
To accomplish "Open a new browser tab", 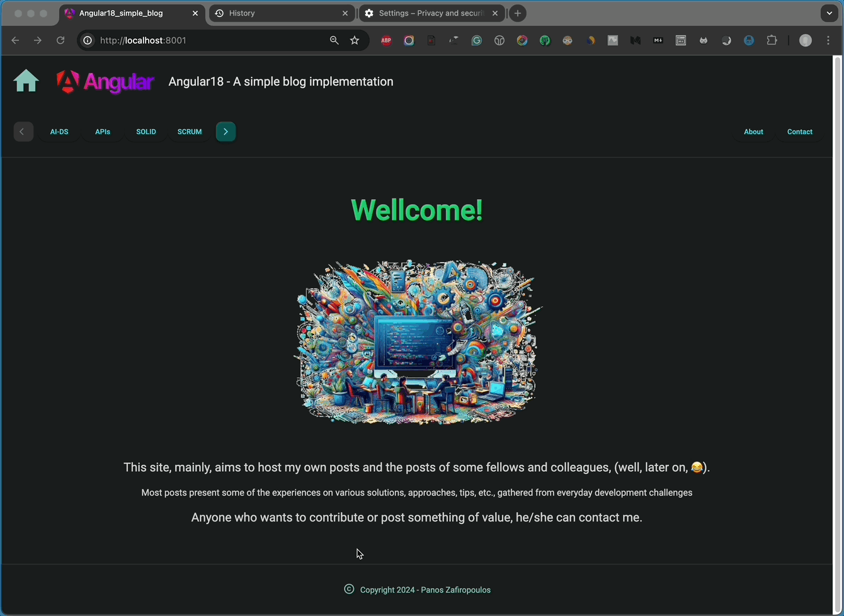I will click(518, 13).
